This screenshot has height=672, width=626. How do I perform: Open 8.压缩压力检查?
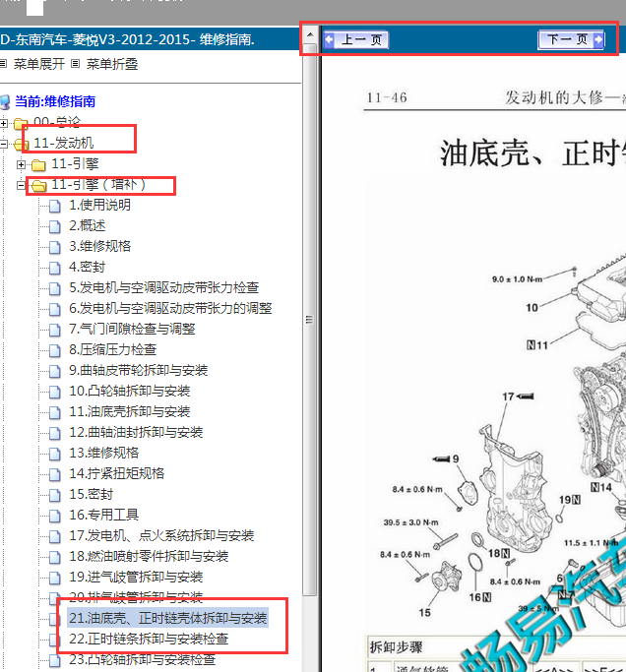[113, 349]
